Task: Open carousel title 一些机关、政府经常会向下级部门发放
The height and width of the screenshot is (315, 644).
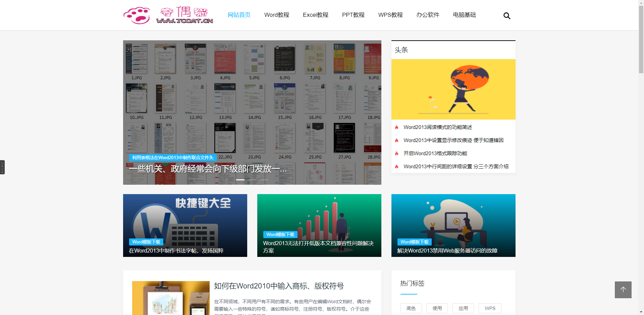Action: (x=208, y=169)
